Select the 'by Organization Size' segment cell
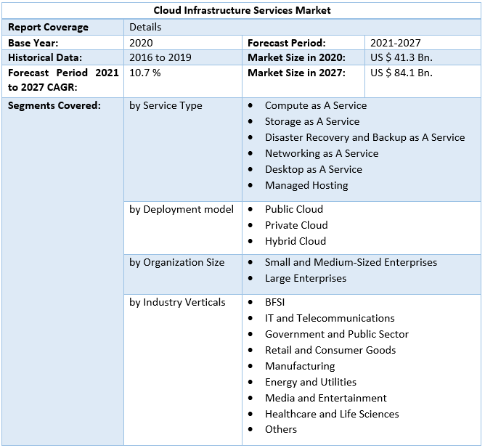 point(176,262)
